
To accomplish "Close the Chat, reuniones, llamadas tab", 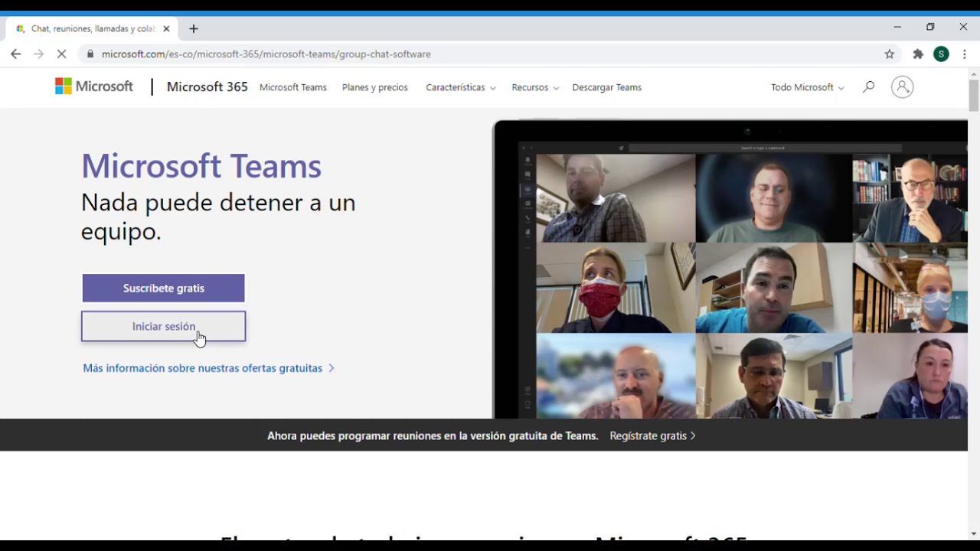I will [x=166, y=28].
